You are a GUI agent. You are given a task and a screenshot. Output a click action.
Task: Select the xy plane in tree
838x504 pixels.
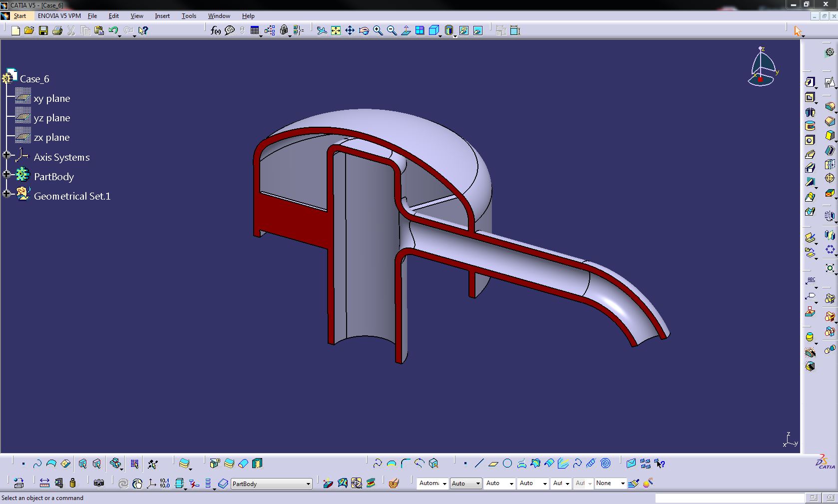52,99
